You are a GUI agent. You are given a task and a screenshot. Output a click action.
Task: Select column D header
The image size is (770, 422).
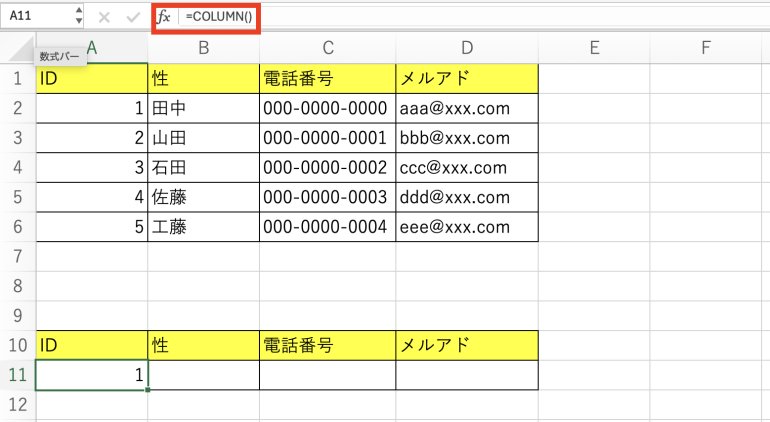point(467,48)
